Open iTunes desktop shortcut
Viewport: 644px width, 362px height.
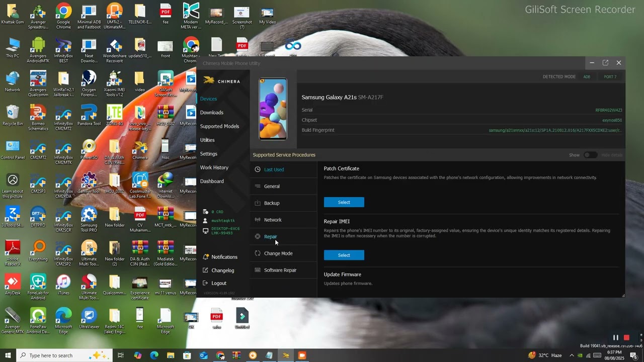click(63, 284)
